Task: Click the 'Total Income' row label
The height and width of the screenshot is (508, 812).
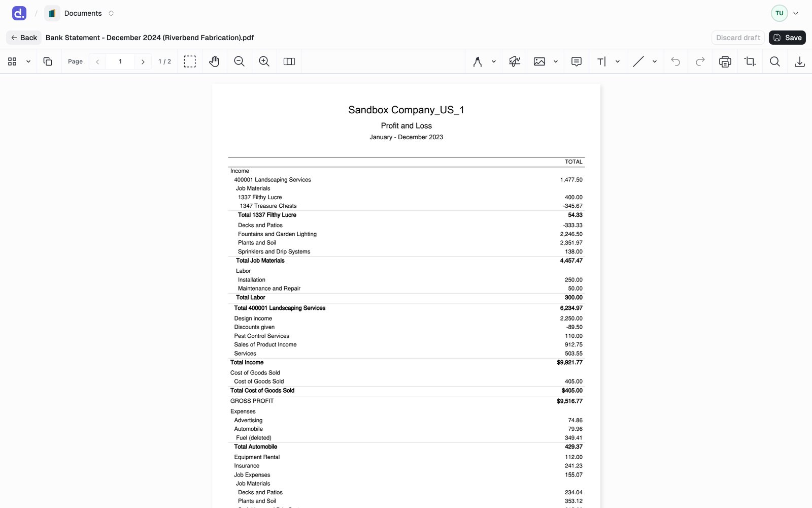Action: (x=247, y=362)
